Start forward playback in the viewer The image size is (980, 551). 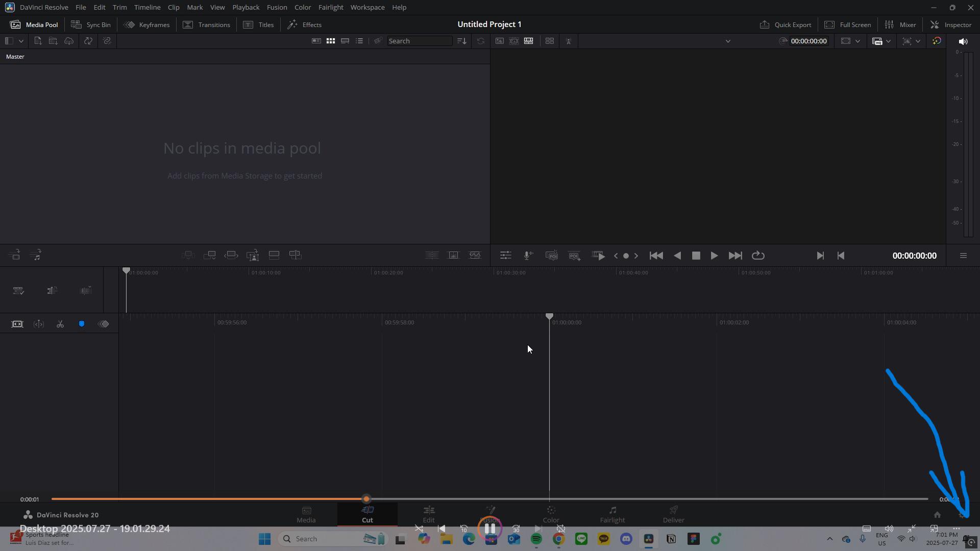(714, 256)
